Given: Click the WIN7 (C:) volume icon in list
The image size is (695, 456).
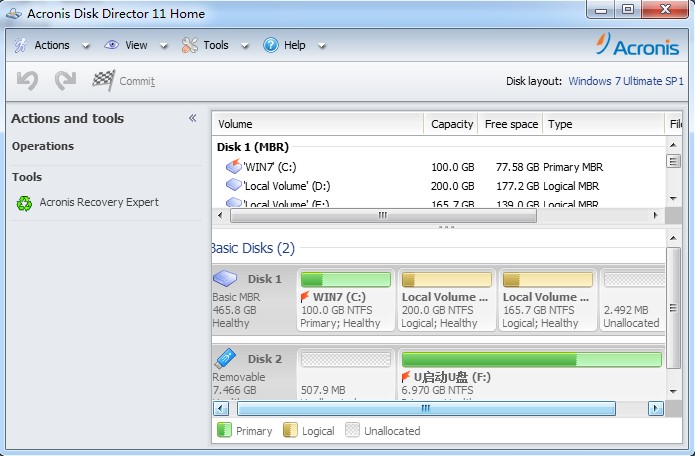Looking at the screenshot, I should point(233,166).
